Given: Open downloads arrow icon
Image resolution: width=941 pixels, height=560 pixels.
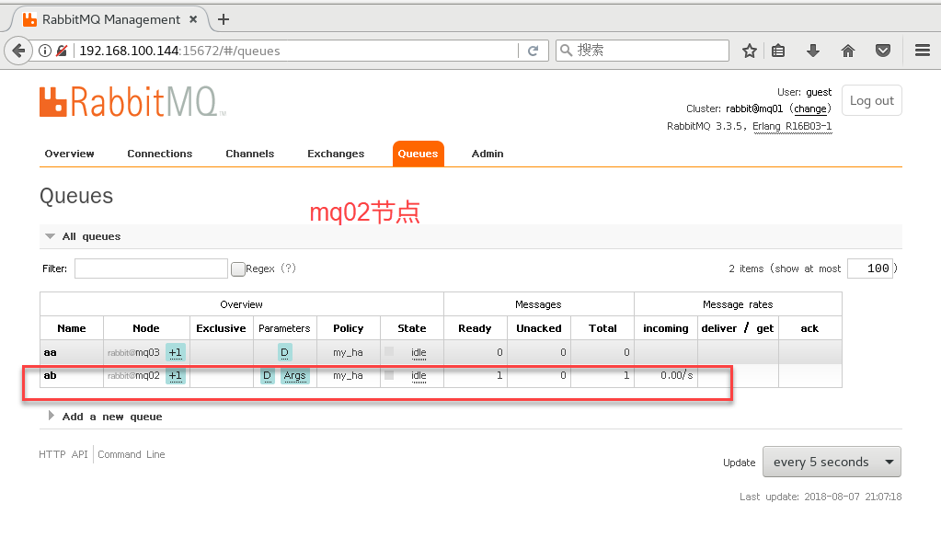Looking at the screenshot, I should pyautogui.click(x=813, y=51).
